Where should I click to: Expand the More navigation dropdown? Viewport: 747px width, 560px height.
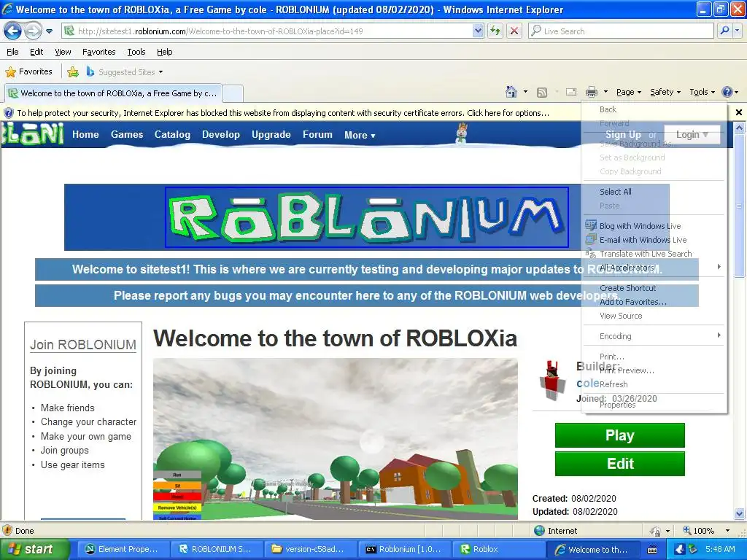[x=360, y=135]
